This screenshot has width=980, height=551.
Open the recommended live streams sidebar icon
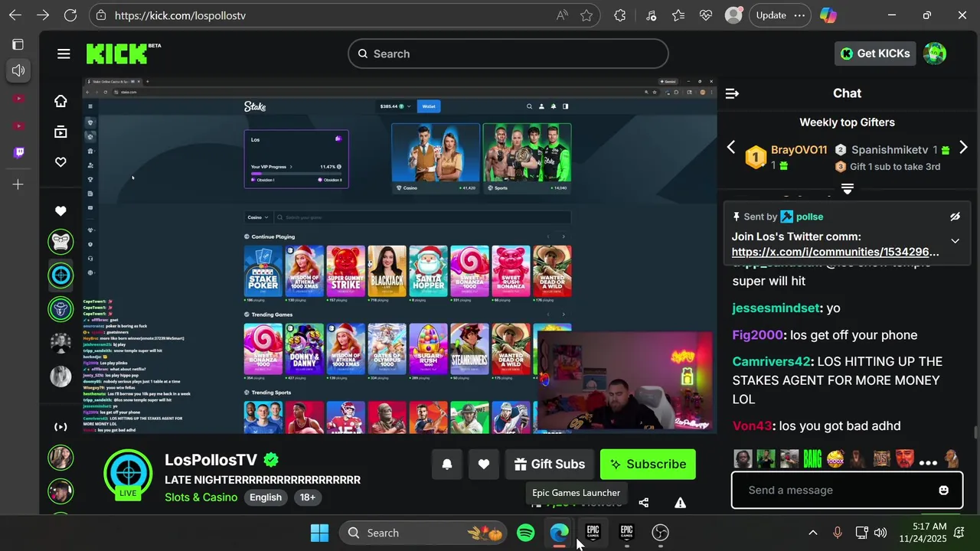pyautogui.click(x=60, y=427)
